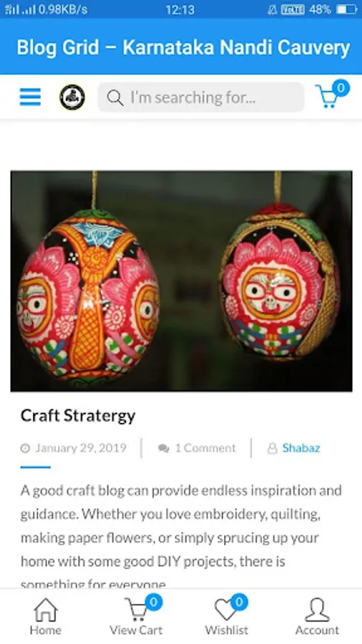This screenshot has height=644, width=362.
Task: Open the painted eggs blog image
Action: [x=182, y=281]
